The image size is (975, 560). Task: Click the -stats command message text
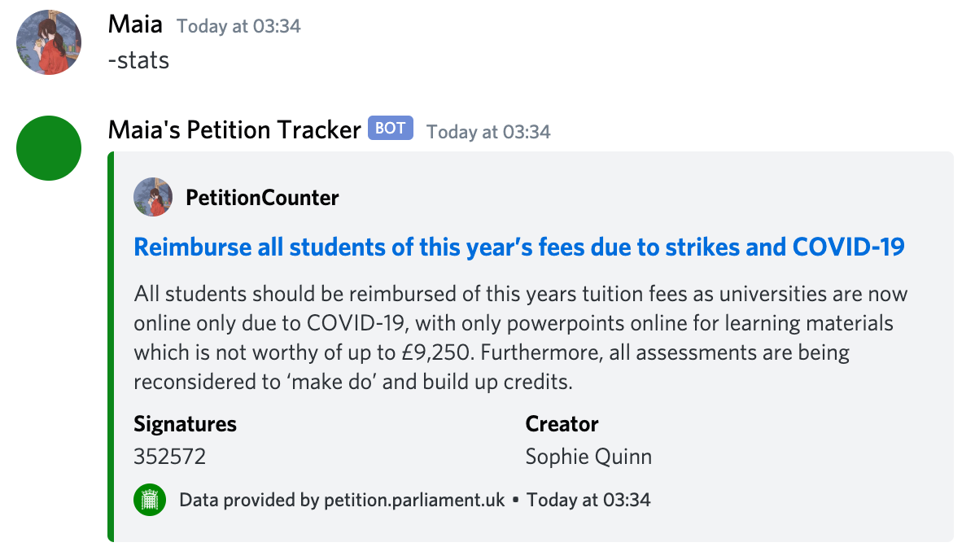pyautogui.click(x=138, y=60)
